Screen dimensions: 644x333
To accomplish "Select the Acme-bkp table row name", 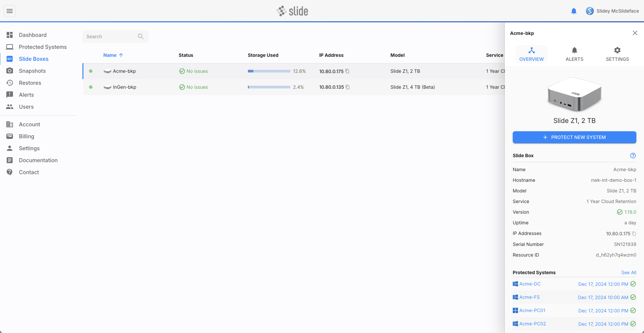I will (124, 71).
